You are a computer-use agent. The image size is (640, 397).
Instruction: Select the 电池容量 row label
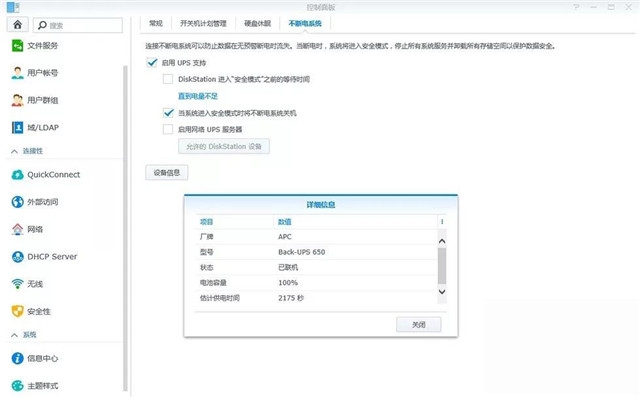[213, 283]
